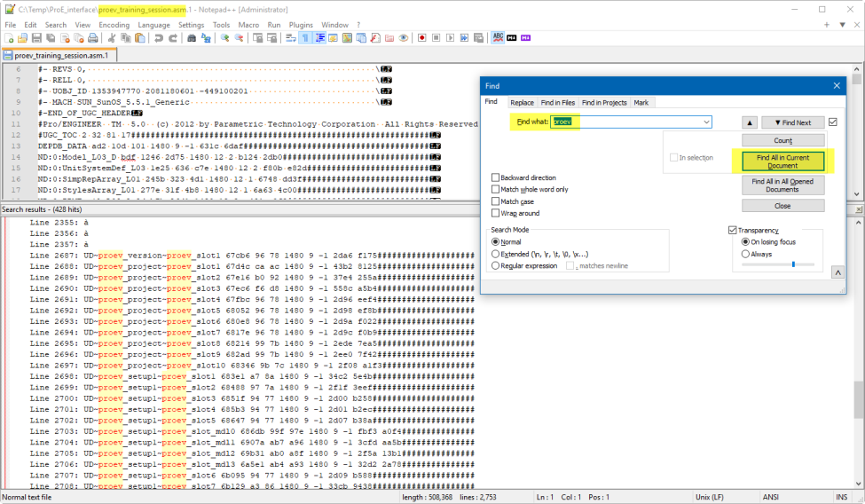Click the Close document toolbar icon

pos(65,38)
